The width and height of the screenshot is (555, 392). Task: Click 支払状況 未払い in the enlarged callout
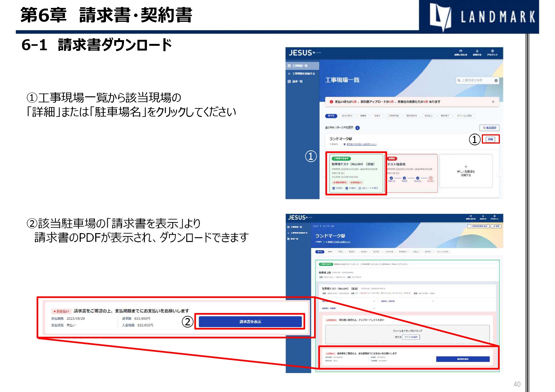pyautogui.click(x=64, y=325)
